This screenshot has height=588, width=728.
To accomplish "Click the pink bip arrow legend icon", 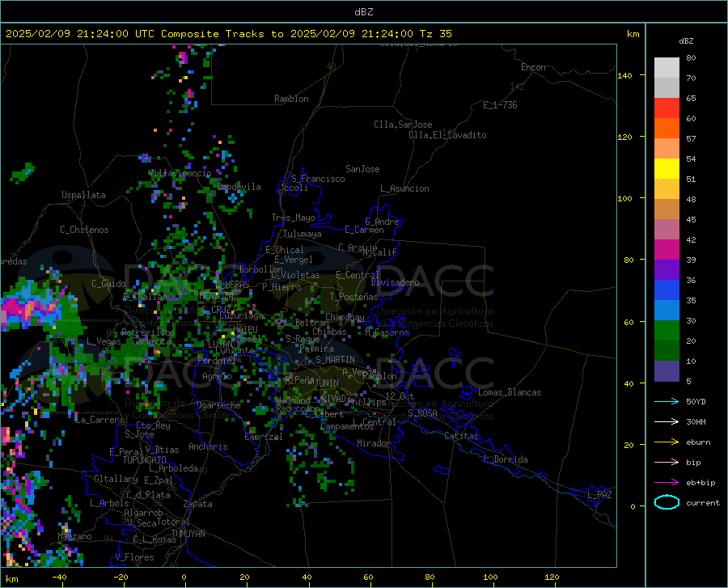I will (x=667, y=463).
